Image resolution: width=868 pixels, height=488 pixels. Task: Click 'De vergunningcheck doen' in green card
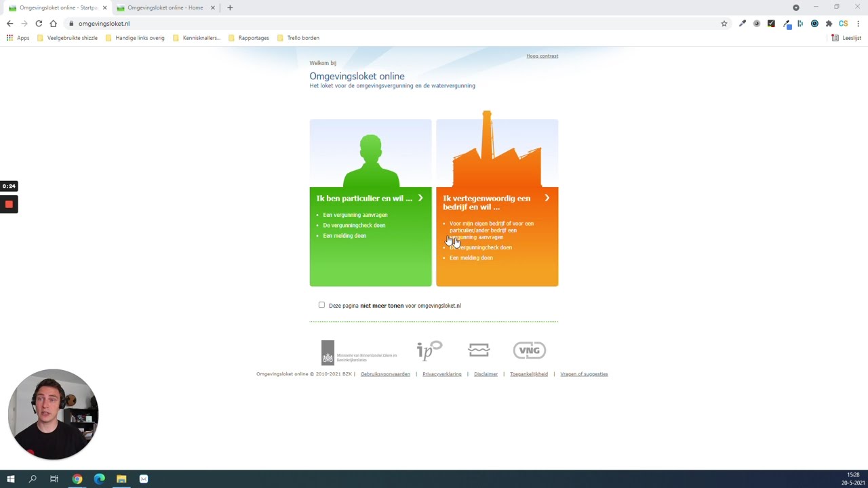pos(354,225)
